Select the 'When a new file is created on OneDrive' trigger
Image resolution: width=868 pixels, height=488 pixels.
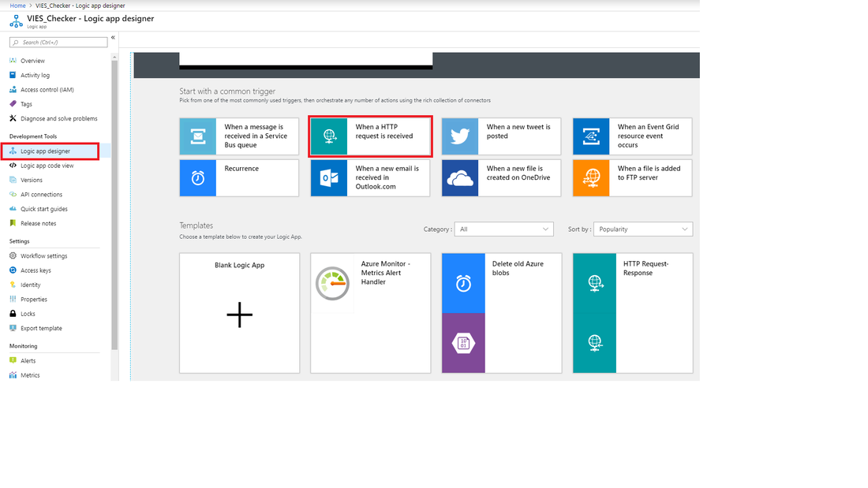point(500,177)
